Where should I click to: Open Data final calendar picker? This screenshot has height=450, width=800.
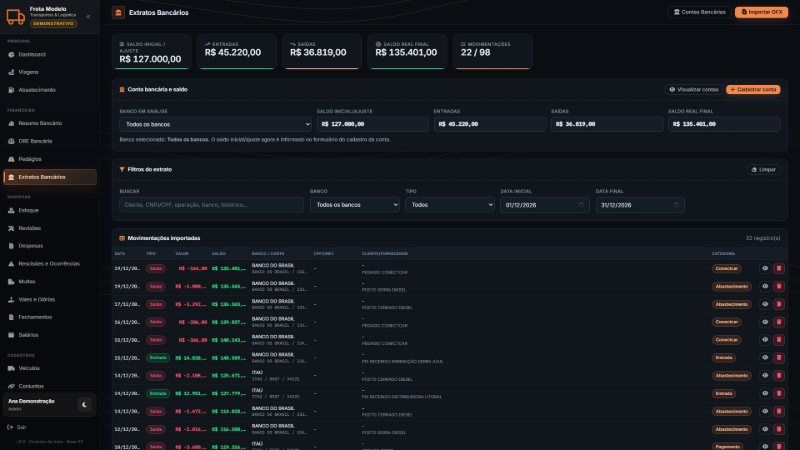pyautogui.click(x=676, y=205)
